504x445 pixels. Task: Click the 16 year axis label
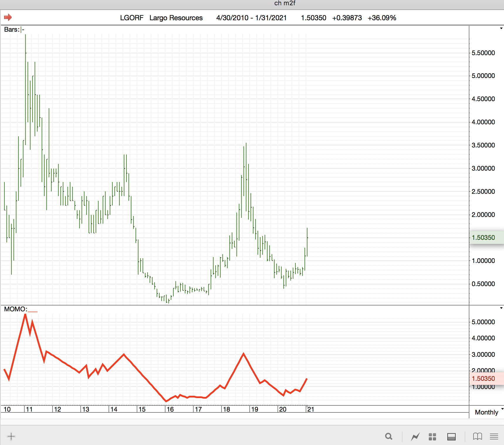pyautogui.click(x=170, y=409)
